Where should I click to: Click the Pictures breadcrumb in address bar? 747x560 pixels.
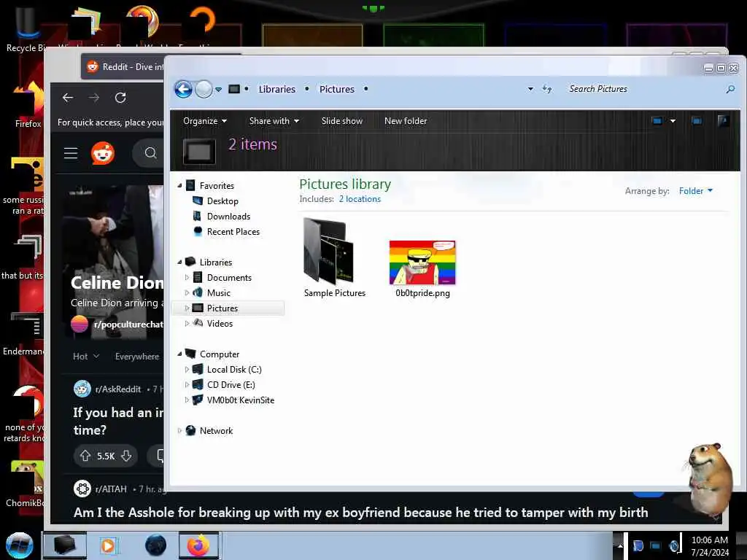coord(337,89)
